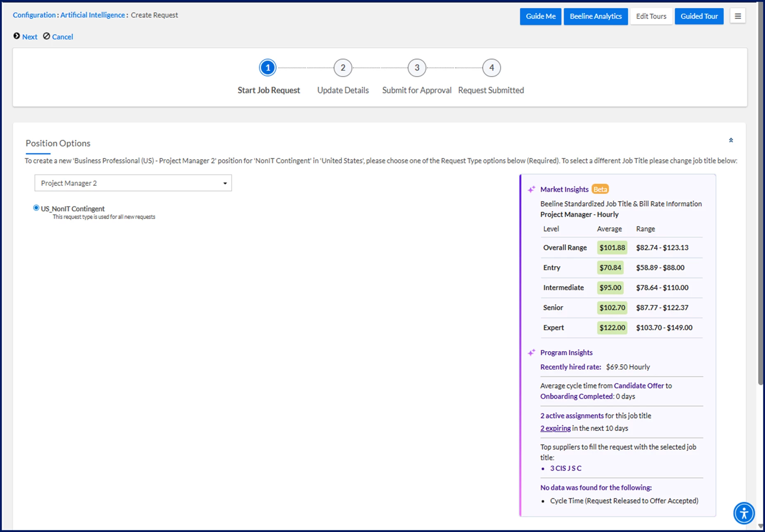Click the Next arrow icon
This screenshot has height=532, width=765.
(x=16, y=36)
